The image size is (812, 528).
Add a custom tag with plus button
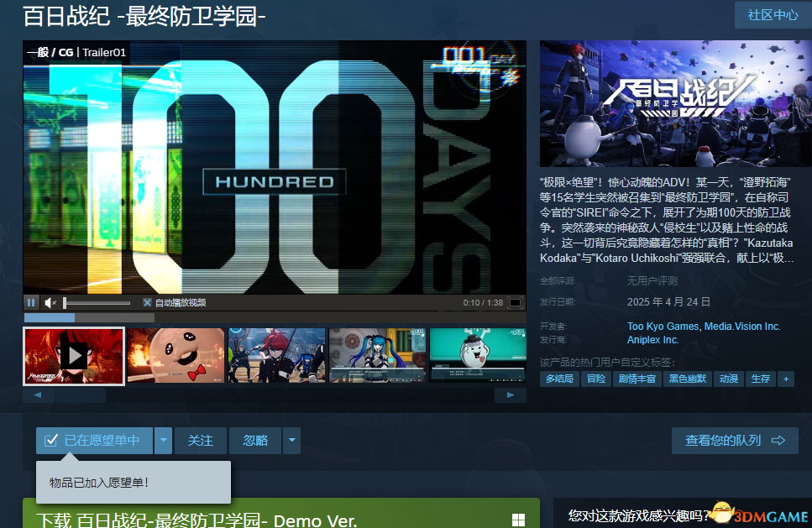(x=786, y=379)
